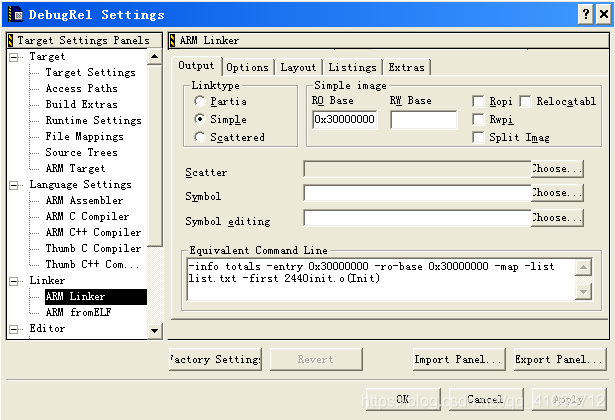Click the Symbol editing text field
The image size is (615, 420).
417,218
